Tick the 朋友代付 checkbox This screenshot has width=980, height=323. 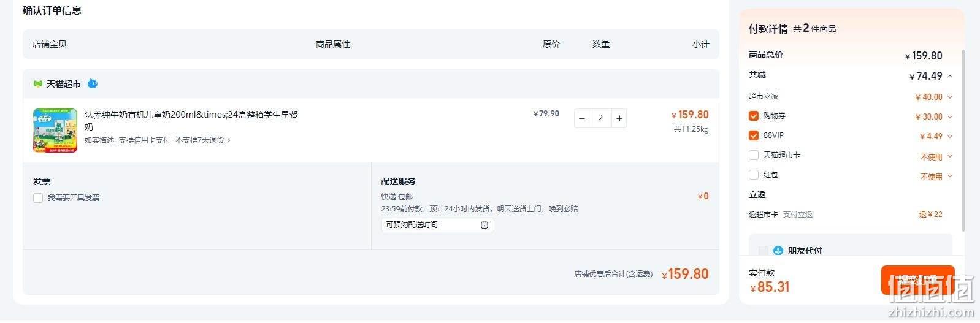(764, 251)
